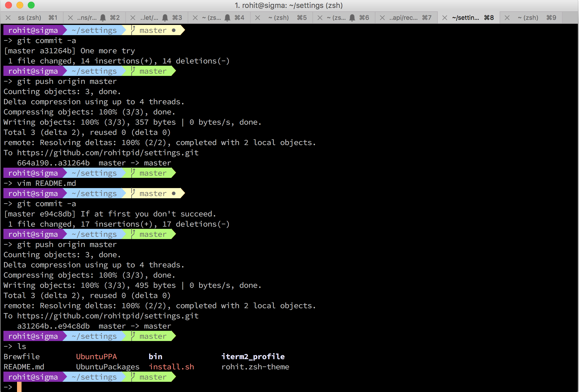This screenshot has width=579, height=392.
Task: Click the first github.com settings.git URL
Action: pyautogui.click(x=108, y=153)
